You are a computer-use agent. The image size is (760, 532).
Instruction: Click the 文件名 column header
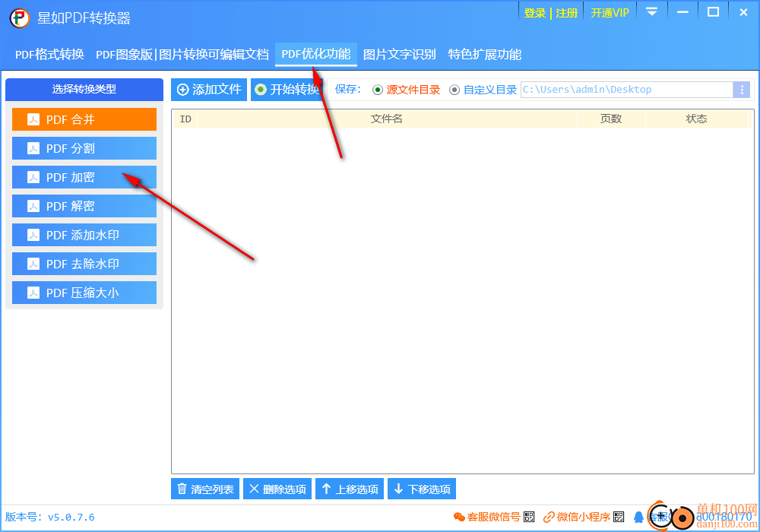tap(387, 119)
